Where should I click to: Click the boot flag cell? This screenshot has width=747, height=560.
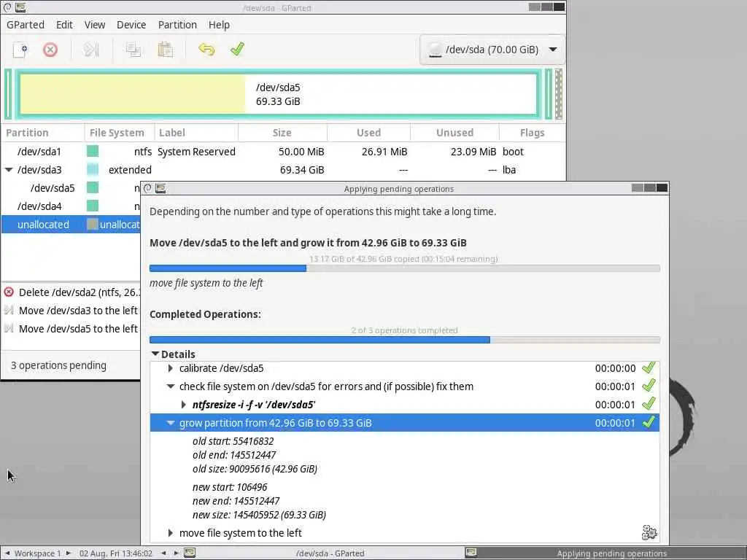[x=513, y=152]
